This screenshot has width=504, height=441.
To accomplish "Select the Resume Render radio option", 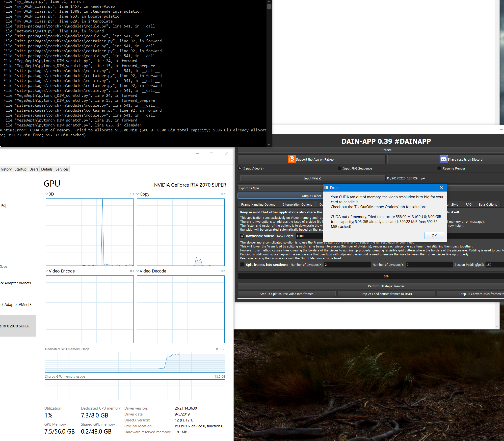I will pyautogui.click(x=439, y=168).
